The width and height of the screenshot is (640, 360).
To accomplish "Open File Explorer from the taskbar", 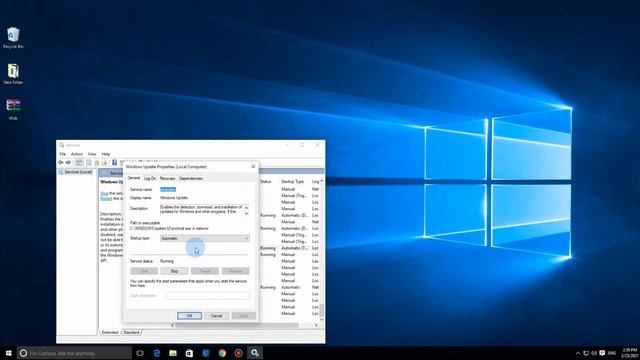I will (173, 353).
